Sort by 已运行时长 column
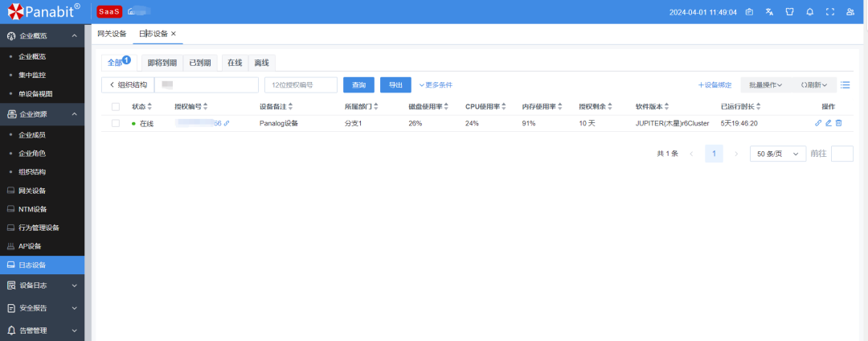 click(759, 107)
